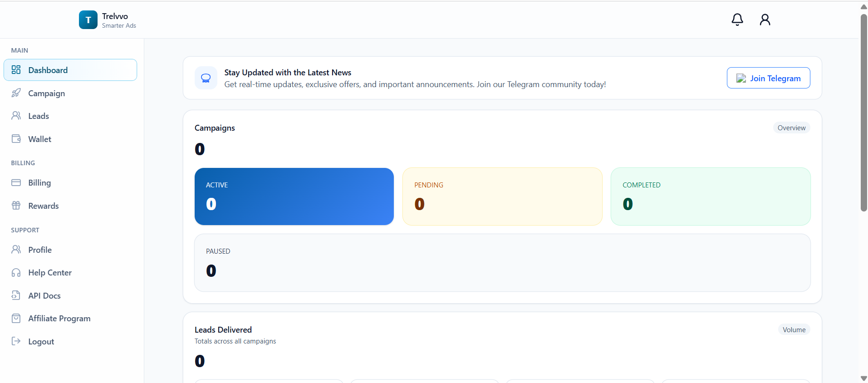Click the Overview badge on Campaigns
This screenshot has width=868, height=383.
tap(791, 128)
